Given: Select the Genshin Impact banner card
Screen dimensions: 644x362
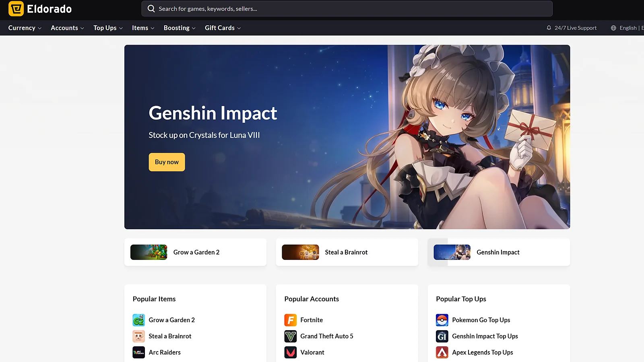Looking at the screenshot, I should [x=499, y=252].
